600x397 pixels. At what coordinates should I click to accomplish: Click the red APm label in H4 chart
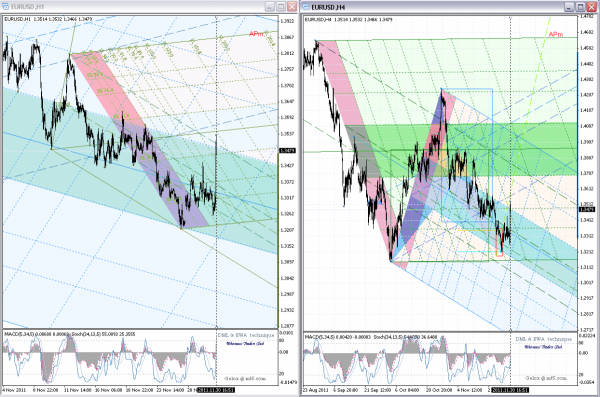[x=556, y=34]
